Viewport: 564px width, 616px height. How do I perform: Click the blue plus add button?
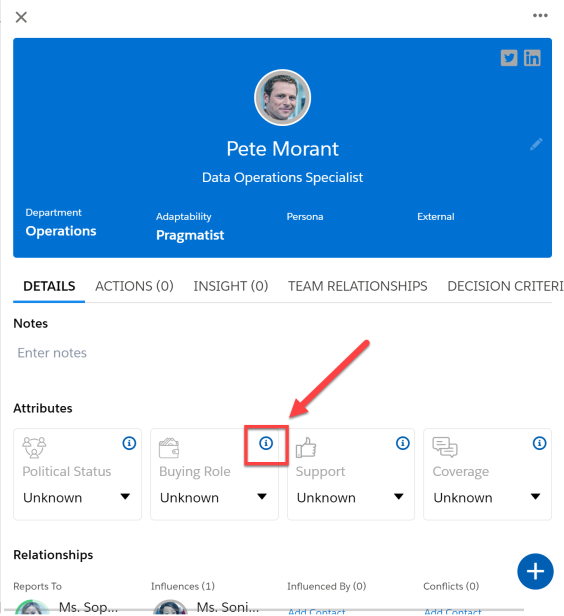click(x=535, y=572)
